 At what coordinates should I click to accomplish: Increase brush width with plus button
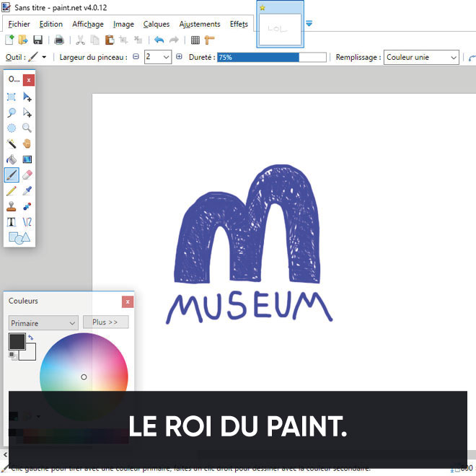coord(179,56)
